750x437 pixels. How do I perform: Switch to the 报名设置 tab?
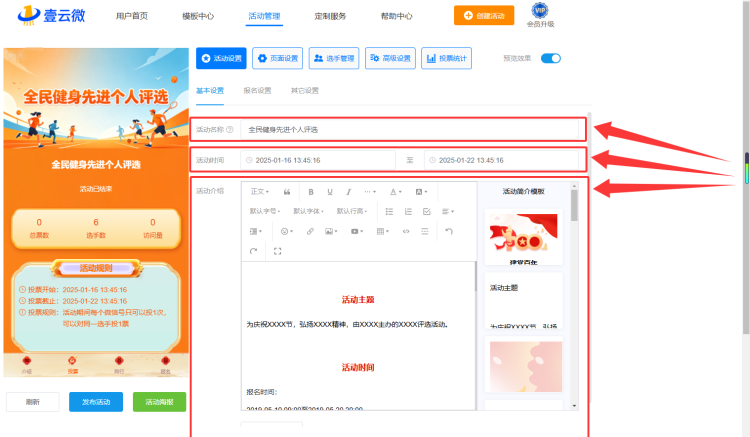(x=257, y=90)
